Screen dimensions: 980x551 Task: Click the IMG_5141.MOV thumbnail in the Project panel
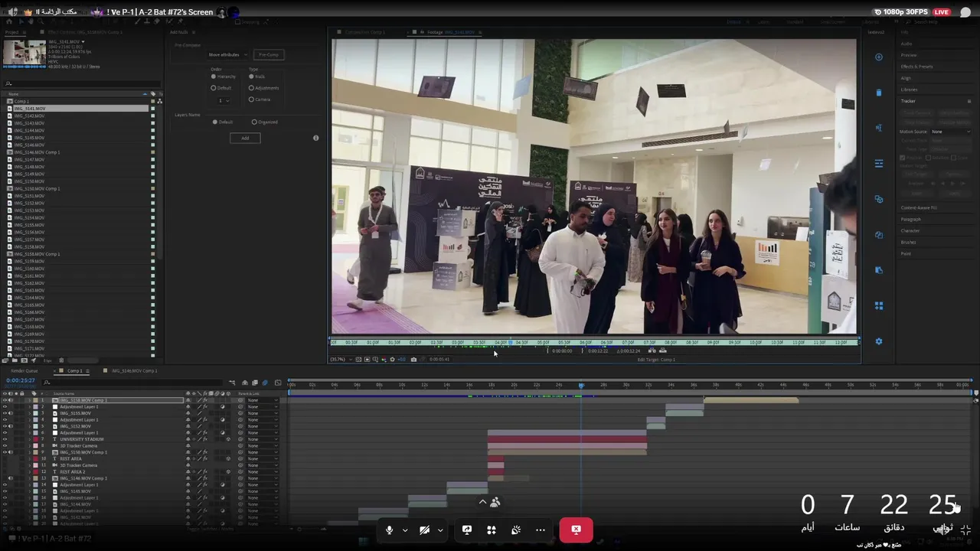24,53
